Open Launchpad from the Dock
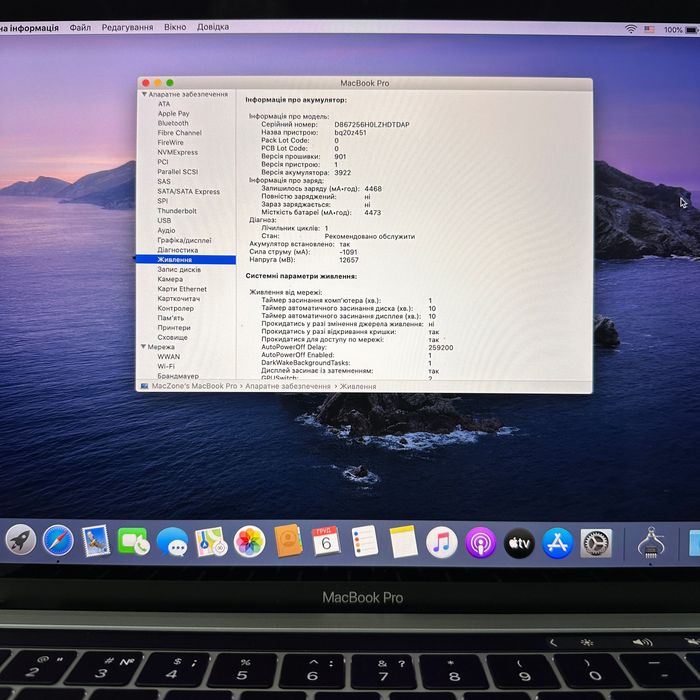Viewport: 700px width, 700px height. tap(21, 540)
